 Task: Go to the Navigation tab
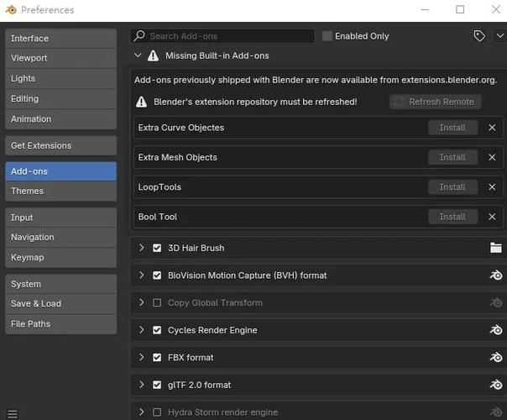[x=60, y=238]
